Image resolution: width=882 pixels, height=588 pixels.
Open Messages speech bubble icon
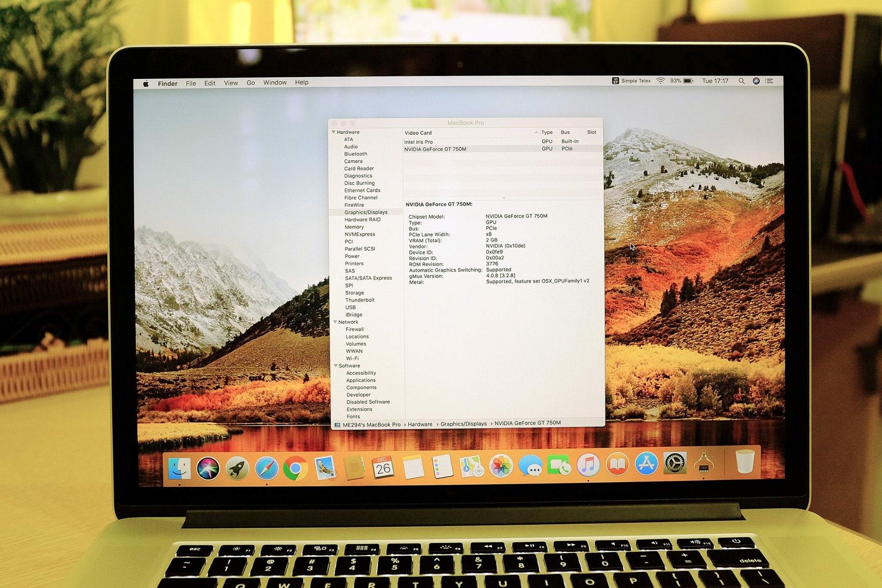[x=530, y=466]
